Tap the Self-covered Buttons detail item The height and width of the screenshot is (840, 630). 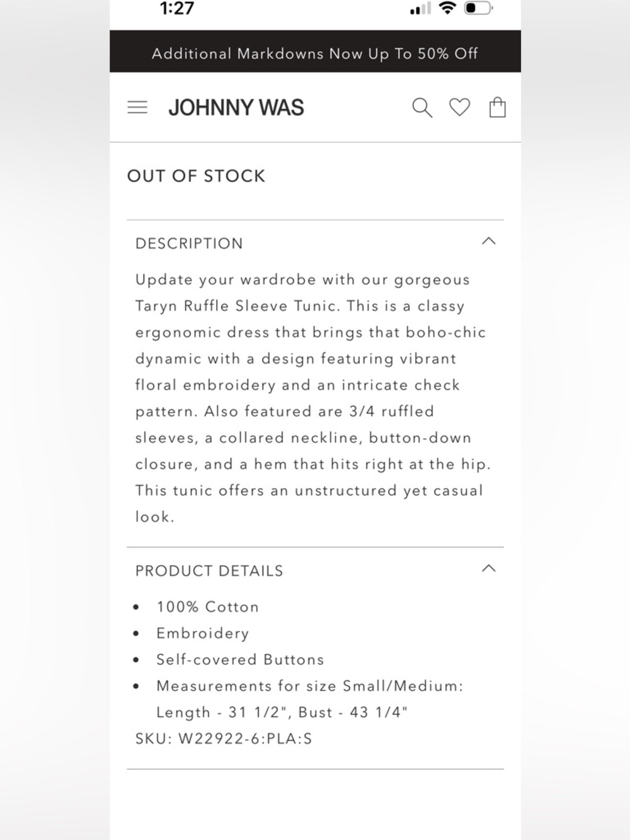240,660
